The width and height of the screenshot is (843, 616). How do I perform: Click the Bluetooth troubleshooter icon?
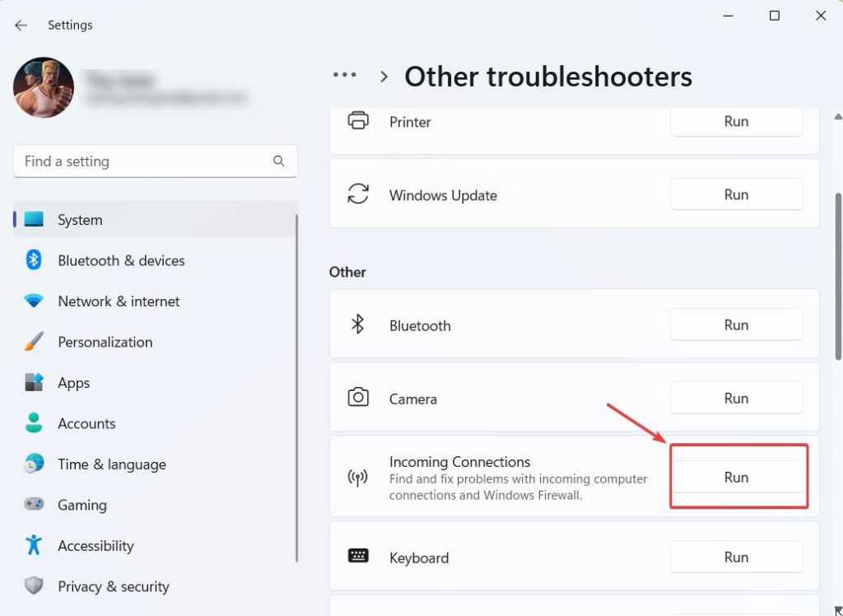point(357,324)
